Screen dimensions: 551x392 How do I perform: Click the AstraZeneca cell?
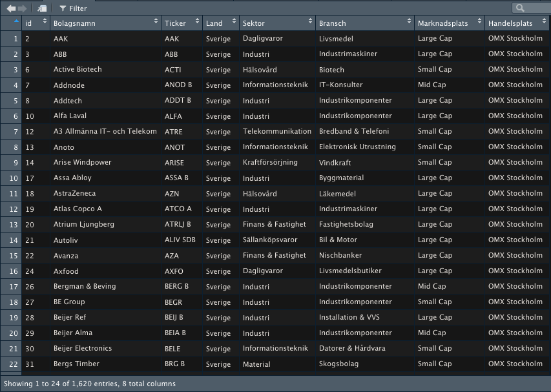click(105, 194)
